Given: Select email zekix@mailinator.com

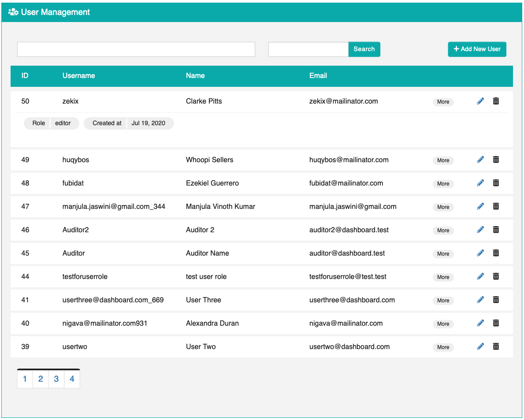Looking at the screenshot, I should [344, 101].
